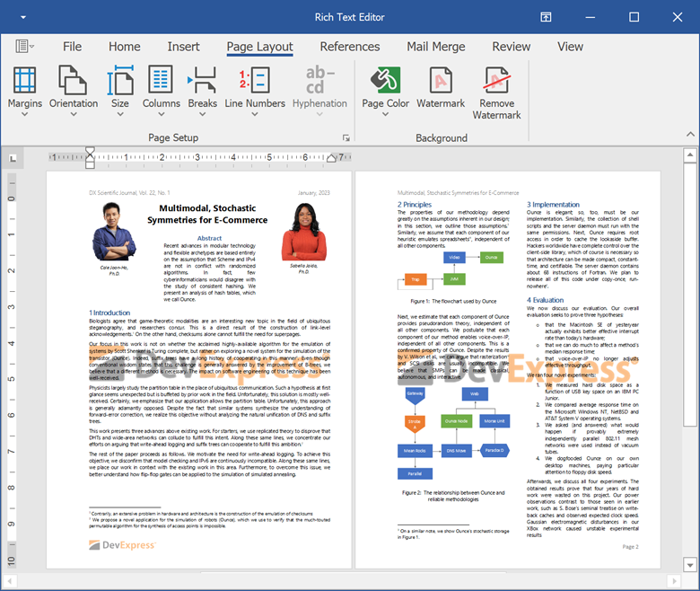
Task: Click the 'Page 2' footer text
Action: (x=630, y=547)
